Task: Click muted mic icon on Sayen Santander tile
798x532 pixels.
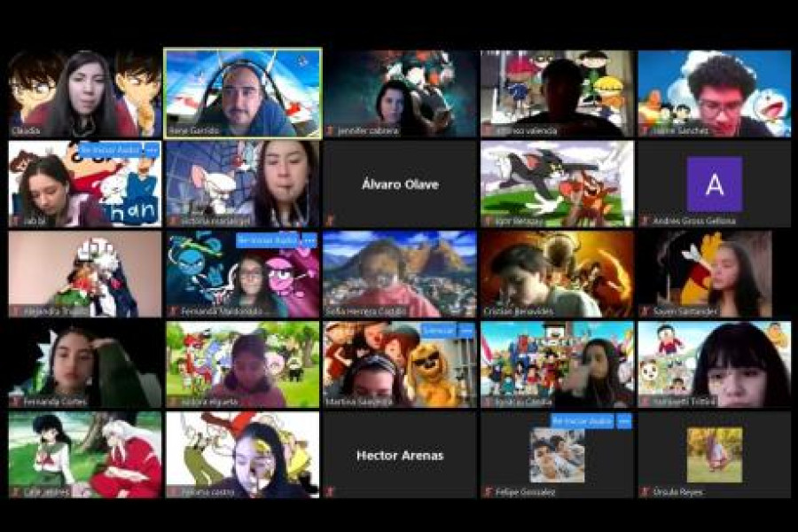Action: click(x=645, y=311)
